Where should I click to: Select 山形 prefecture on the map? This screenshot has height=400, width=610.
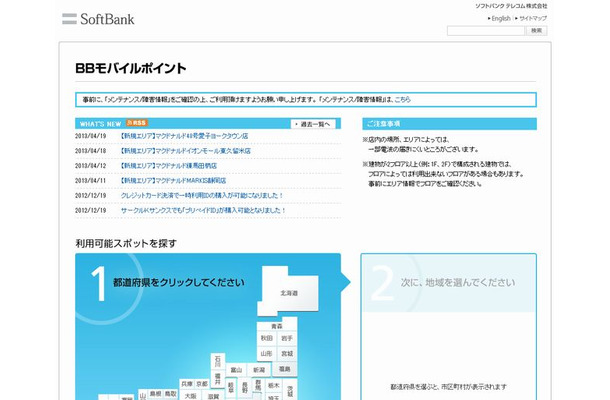pyautogui.click(x=266, y=354)
